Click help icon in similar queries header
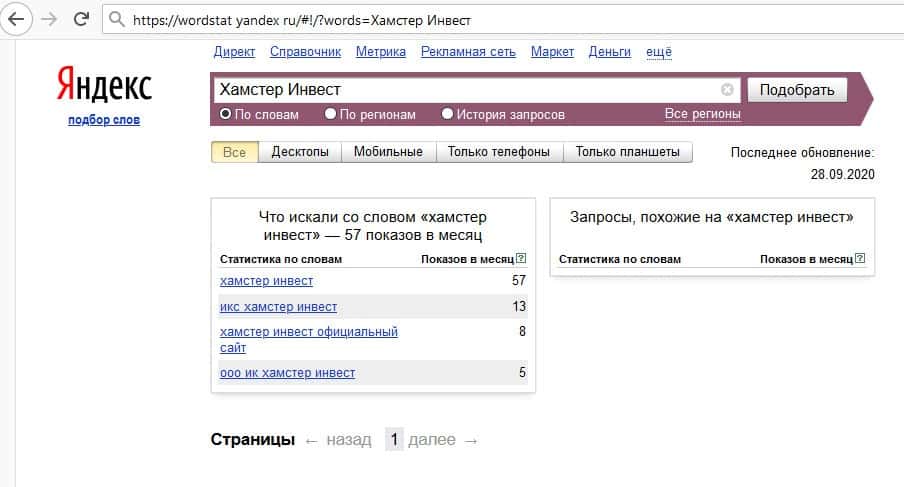This screenshot has width=904, height=487. [861, 258]
